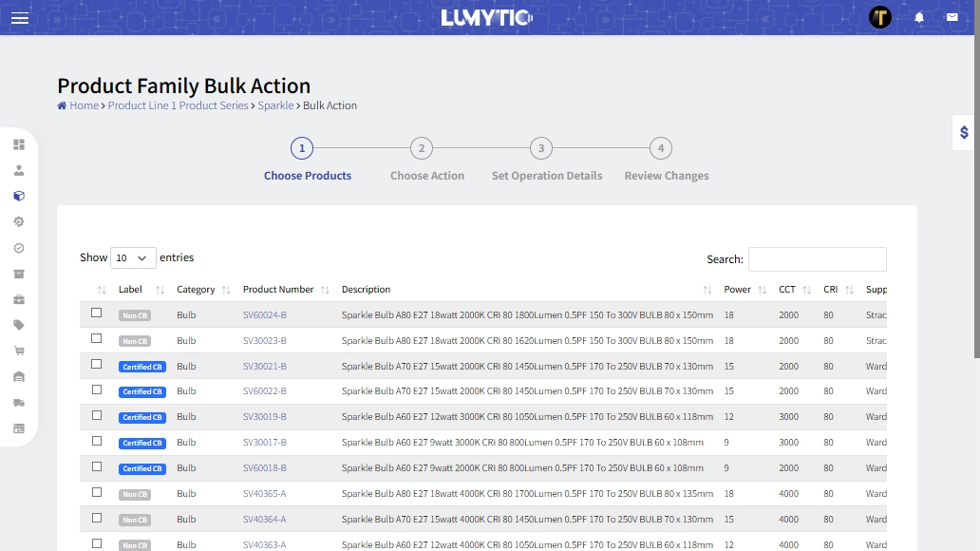Click the Home breadcrumb link
Screen dimensions: 980x551
point(84,105)
